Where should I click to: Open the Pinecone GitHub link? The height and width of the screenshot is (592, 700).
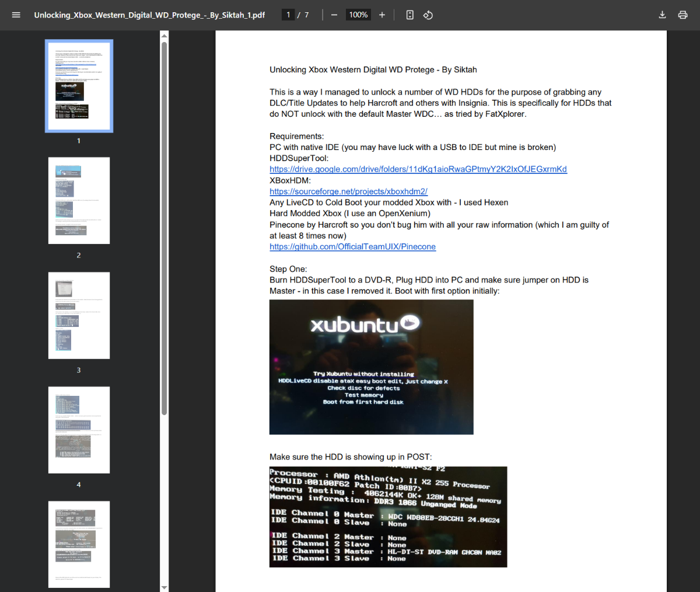(x=352, y=247)
